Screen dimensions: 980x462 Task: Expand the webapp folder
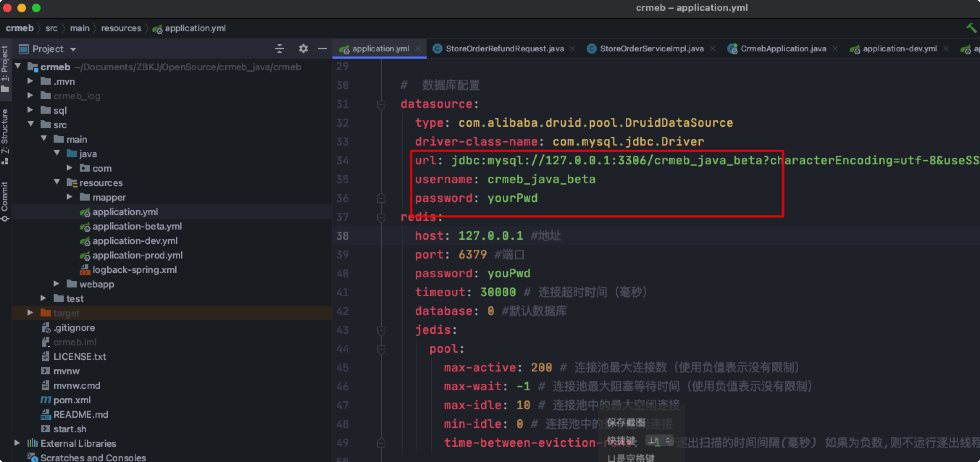pos(56,283)
